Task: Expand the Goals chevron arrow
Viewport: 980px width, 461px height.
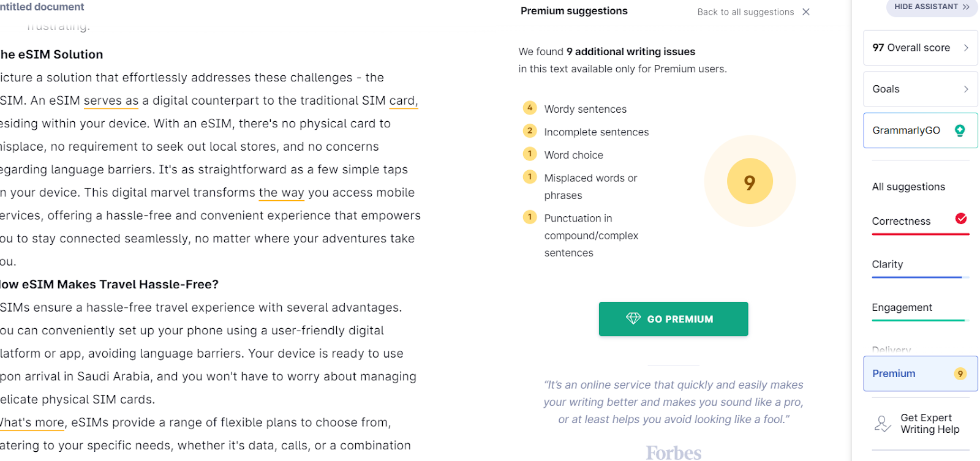Action: point(966,89)
